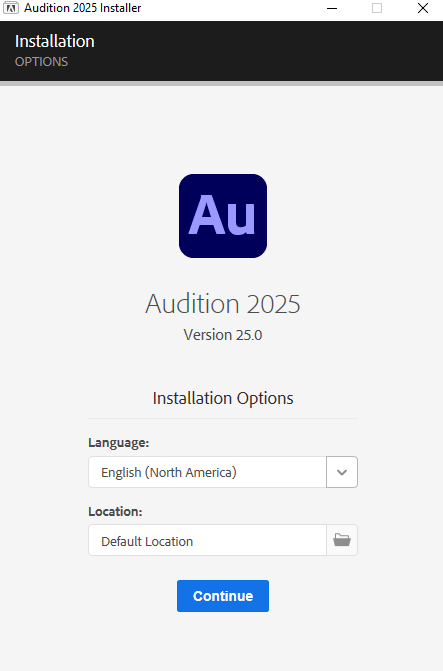Click the Adobe installer icon in title bar
The image size is (443, 671).
pyautogui.click(x=11, y=8)
